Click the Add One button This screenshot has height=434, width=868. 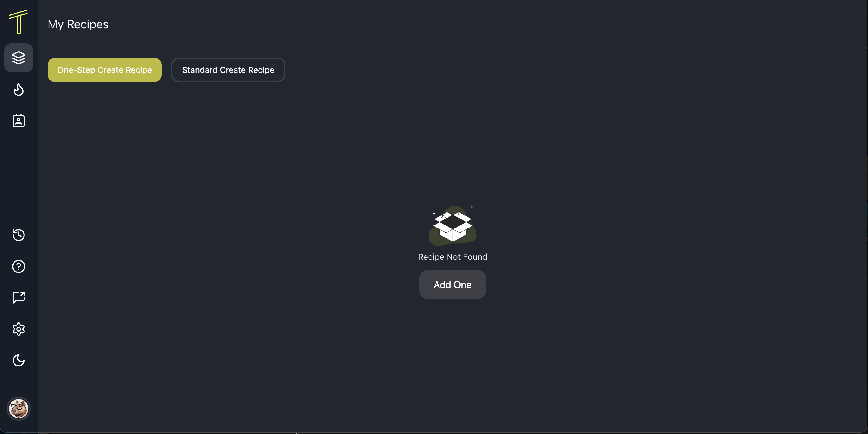click(x=452, y=285)
